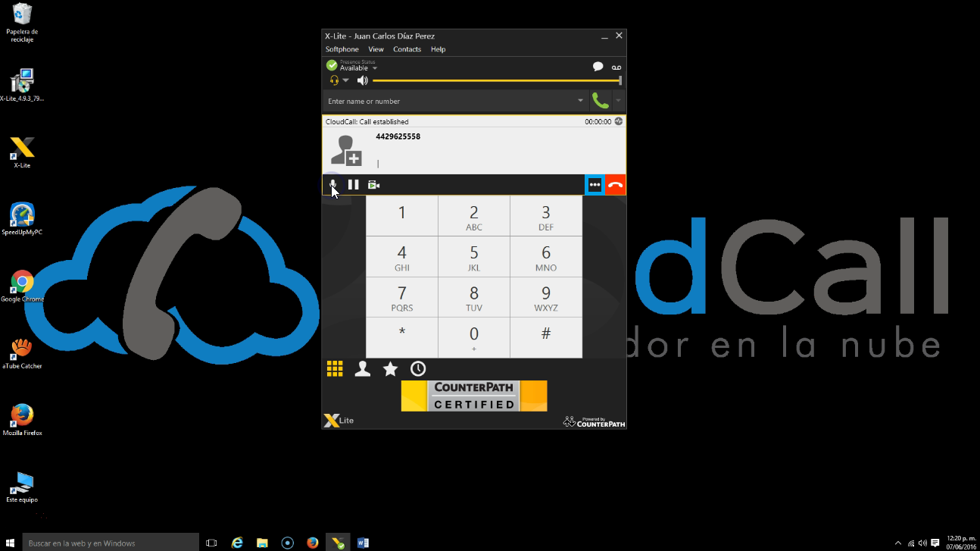The height and width of the screenshot is (551, 980).
Task: Select the X-Lite installer desktop icon
Action: point(22,86)
